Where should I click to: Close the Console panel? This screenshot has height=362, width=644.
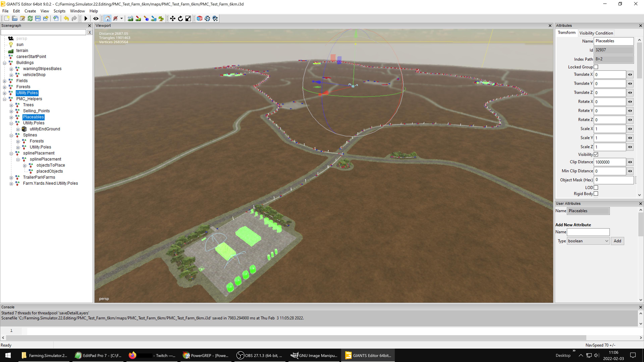640,307
